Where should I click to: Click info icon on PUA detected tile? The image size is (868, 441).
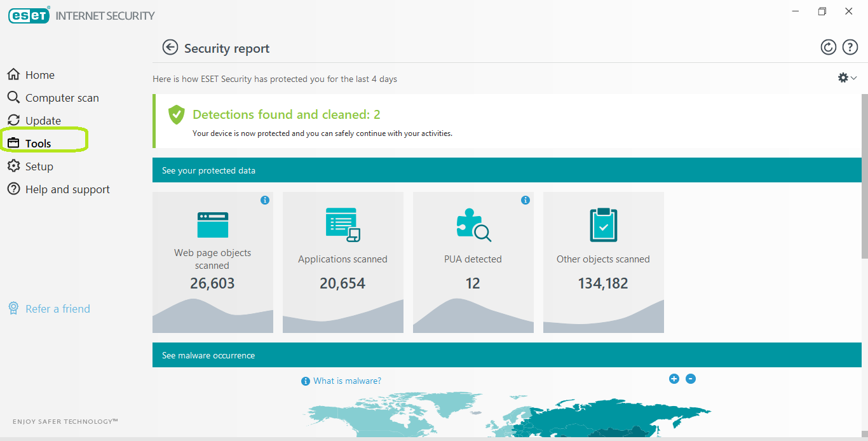click(526, 200)
